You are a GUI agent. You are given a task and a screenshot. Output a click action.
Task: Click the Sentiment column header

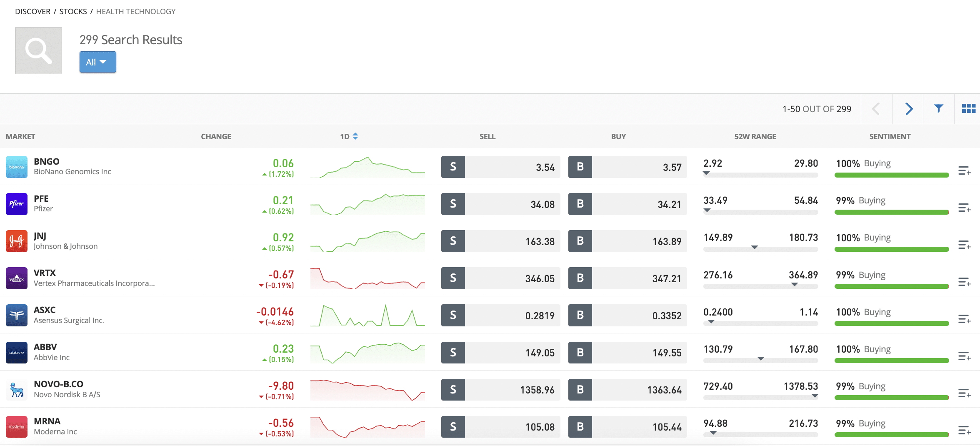tap(890, 136)
